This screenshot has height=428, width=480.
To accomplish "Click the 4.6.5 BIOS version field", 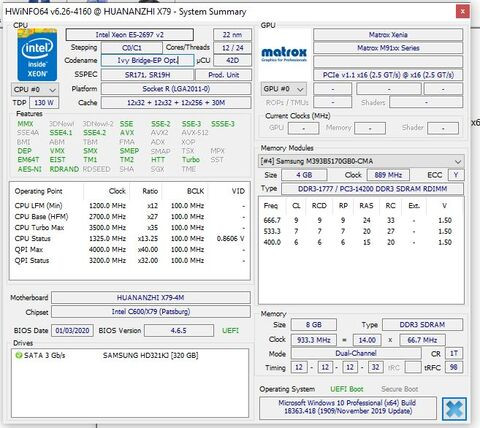I will pyautogui.click(x=179, y=331).
